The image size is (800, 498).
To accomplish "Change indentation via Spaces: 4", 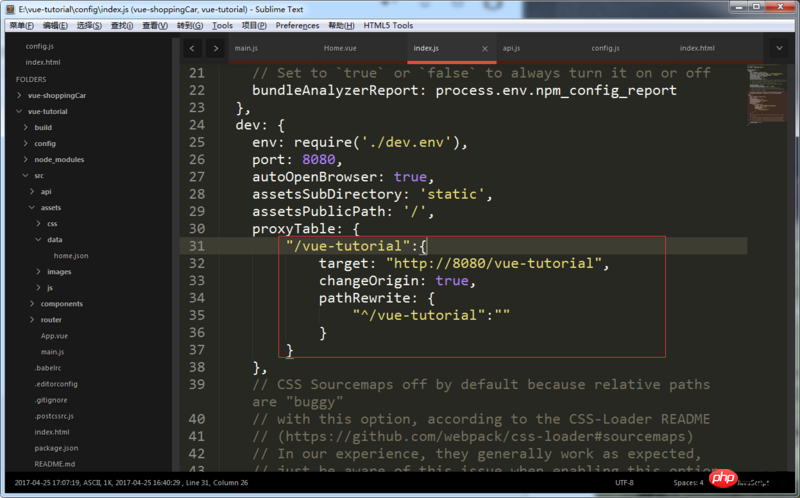I will point(688,482).
